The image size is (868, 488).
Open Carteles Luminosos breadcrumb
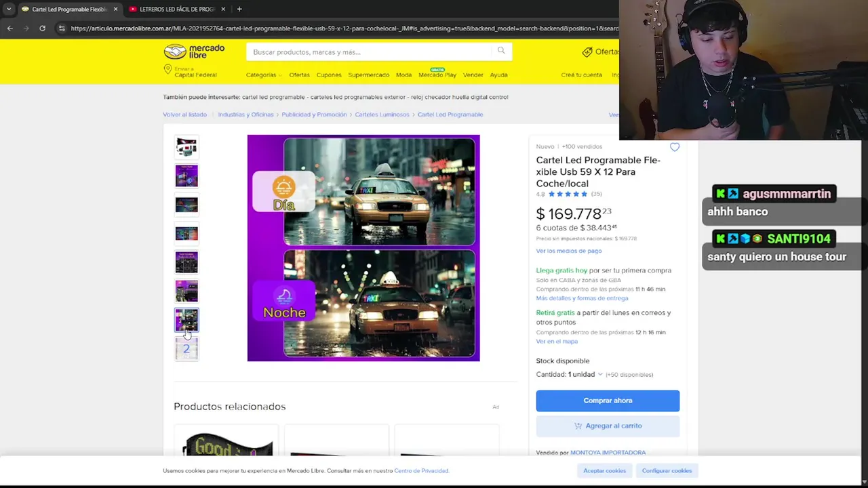pyautogui.click(x=382, y=115)
